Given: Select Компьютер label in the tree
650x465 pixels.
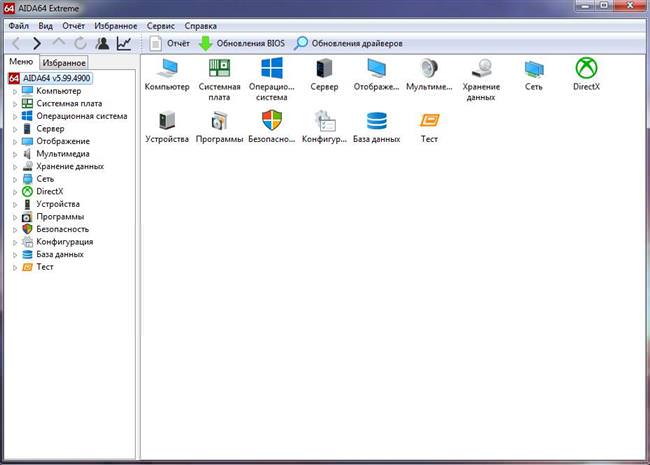Looking at the screenshot, I should pyautogui.click(x=59, y=91).
